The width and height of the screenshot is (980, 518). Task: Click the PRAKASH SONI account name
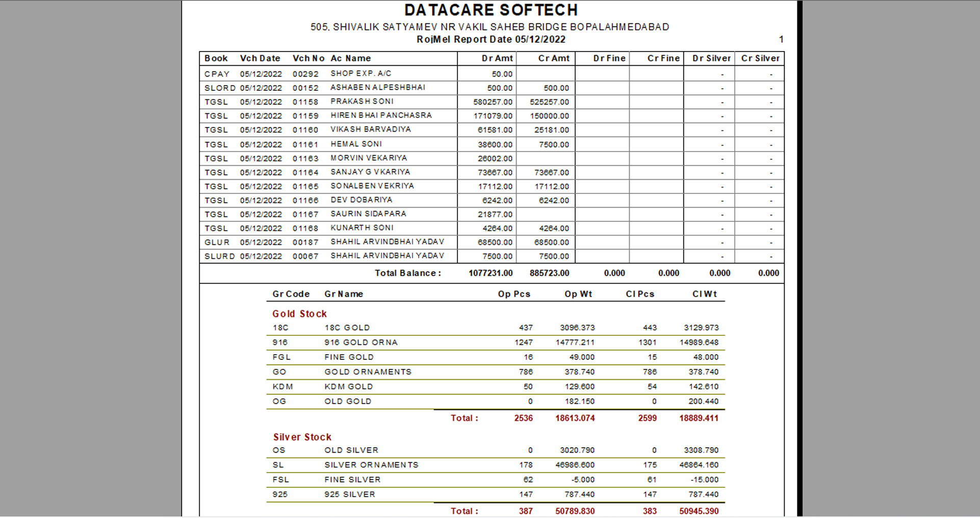coord(362,102)
